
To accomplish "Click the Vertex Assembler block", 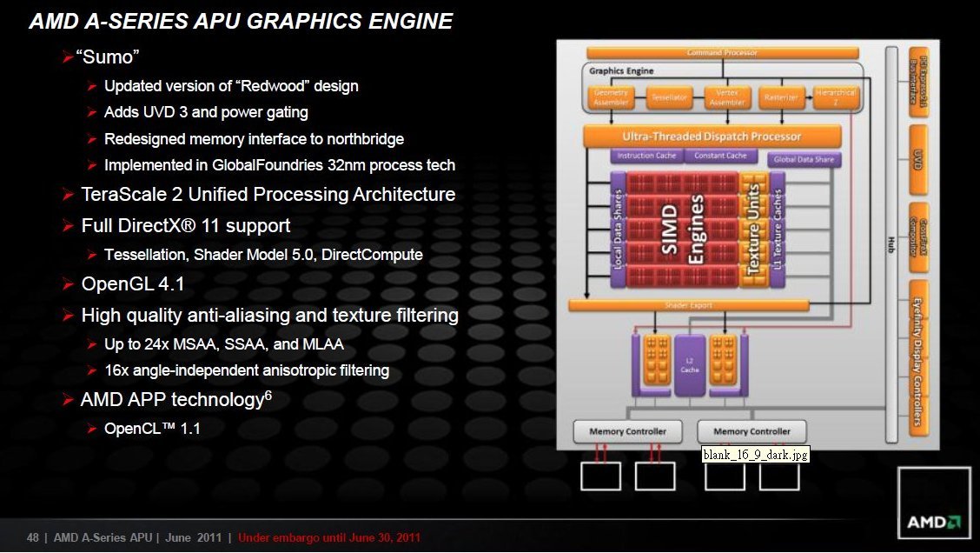I will [727, 97].
